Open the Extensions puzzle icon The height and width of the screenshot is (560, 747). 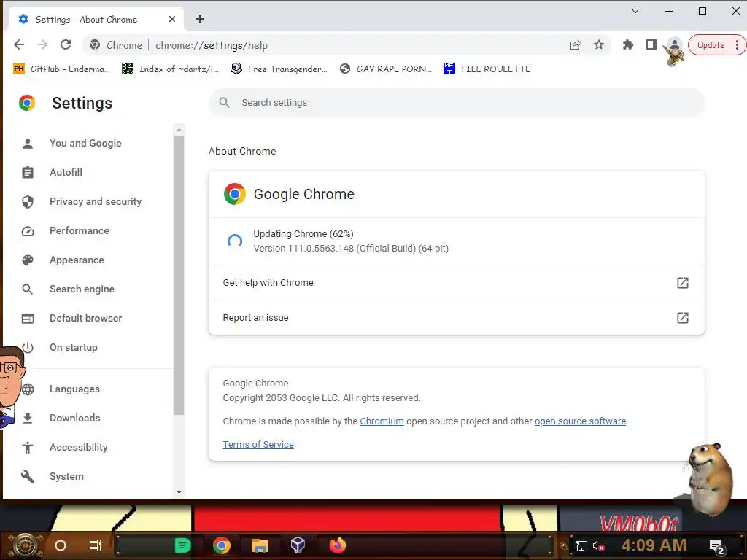coord(628,44)
